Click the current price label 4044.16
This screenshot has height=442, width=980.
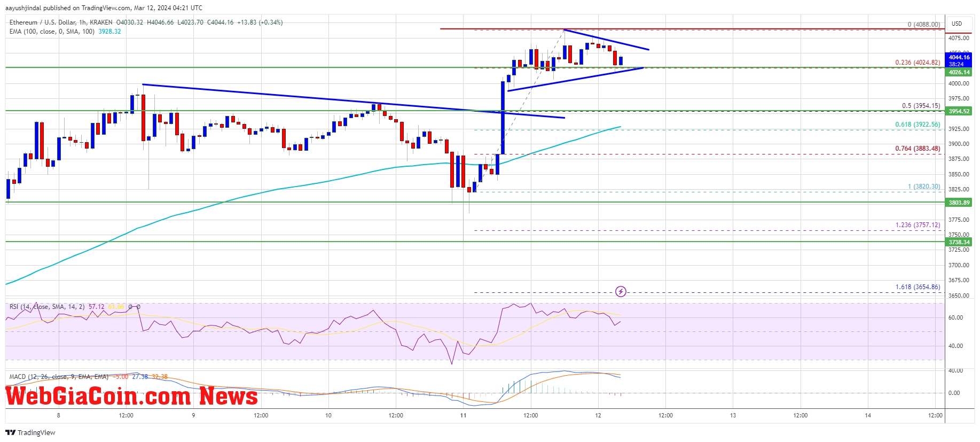click(x=959, y=57)
